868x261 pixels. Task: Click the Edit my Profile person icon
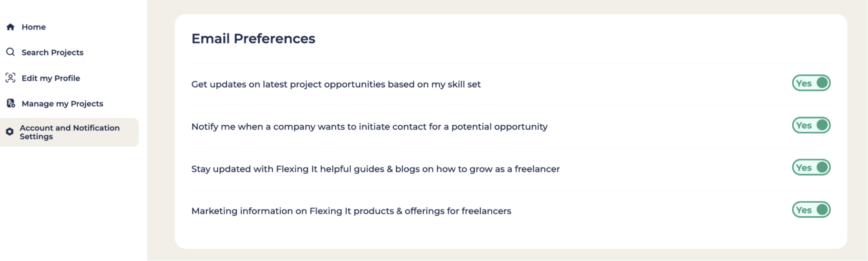pyautogui.click(x=10, y=78)
